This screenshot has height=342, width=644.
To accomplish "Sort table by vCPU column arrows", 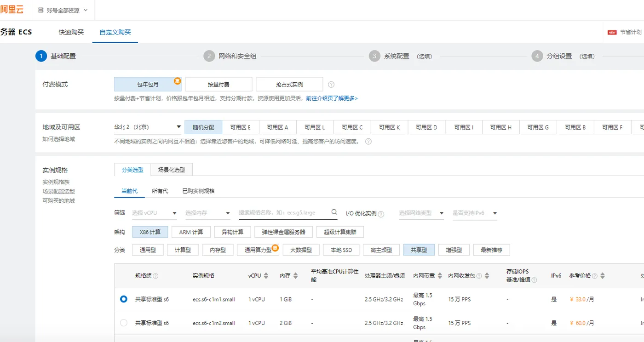I will coord(266,276).
